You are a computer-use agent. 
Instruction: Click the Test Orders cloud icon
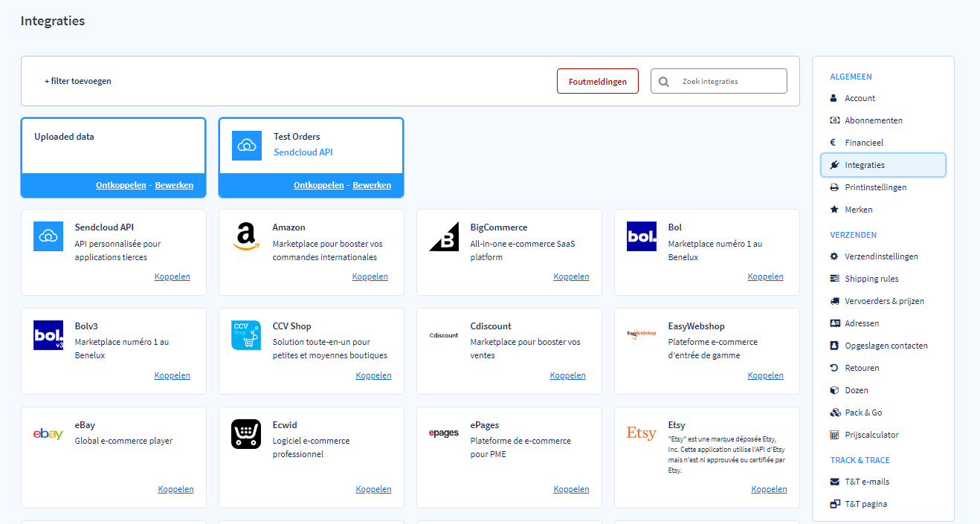tap(246, 146)
